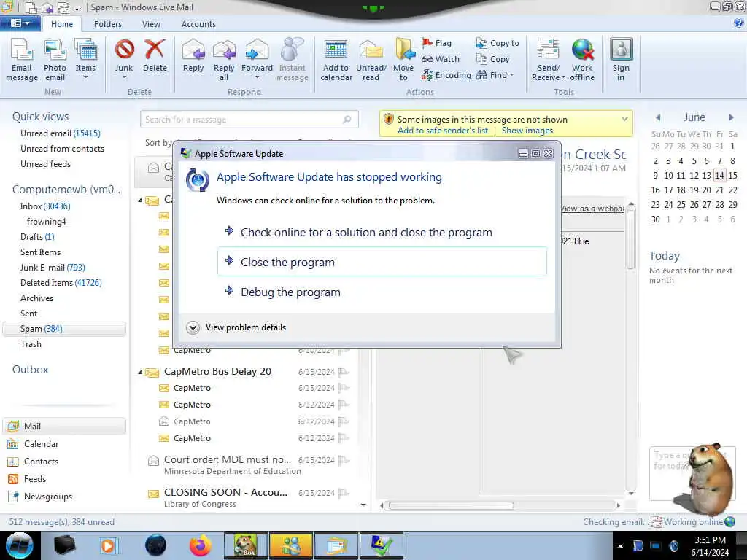The height and width of the screenshot is (560, 747).
Task: Select the Trash folder
Action: click(x=31, y=344)
